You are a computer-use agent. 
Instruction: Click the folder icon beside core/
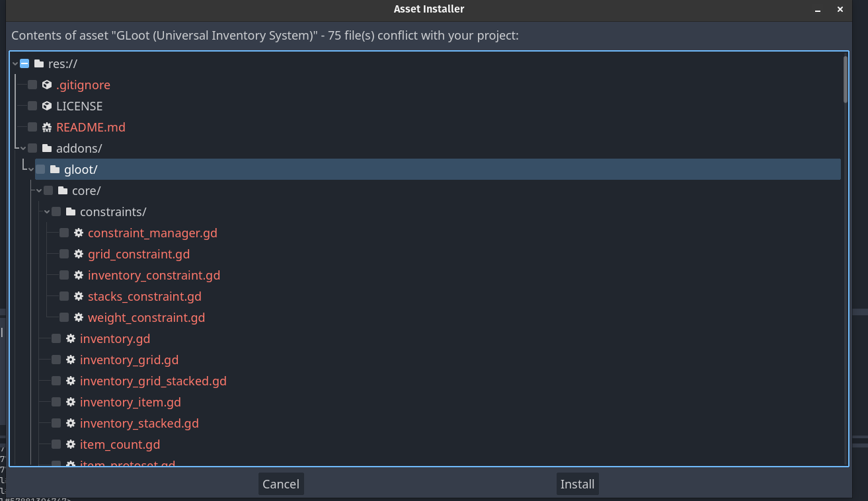(62, 190)
